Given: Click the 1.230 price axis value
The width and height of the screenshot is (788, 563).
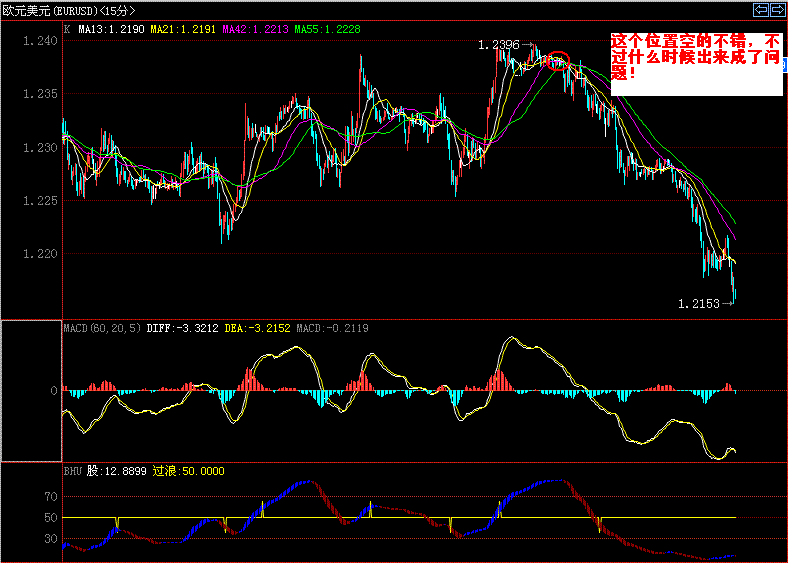Looking at the screenshot, I should [x=40, y=148].
